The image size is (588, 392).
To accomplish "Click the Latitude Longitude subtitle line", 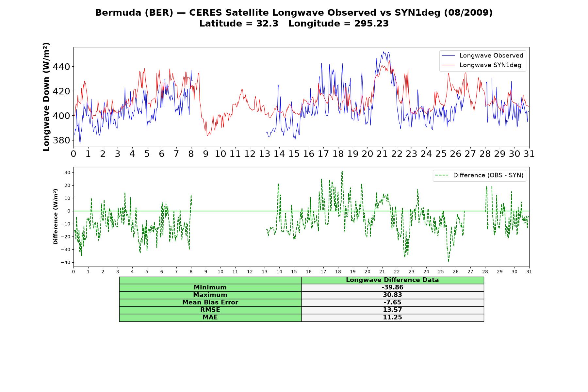I will 294,24.
